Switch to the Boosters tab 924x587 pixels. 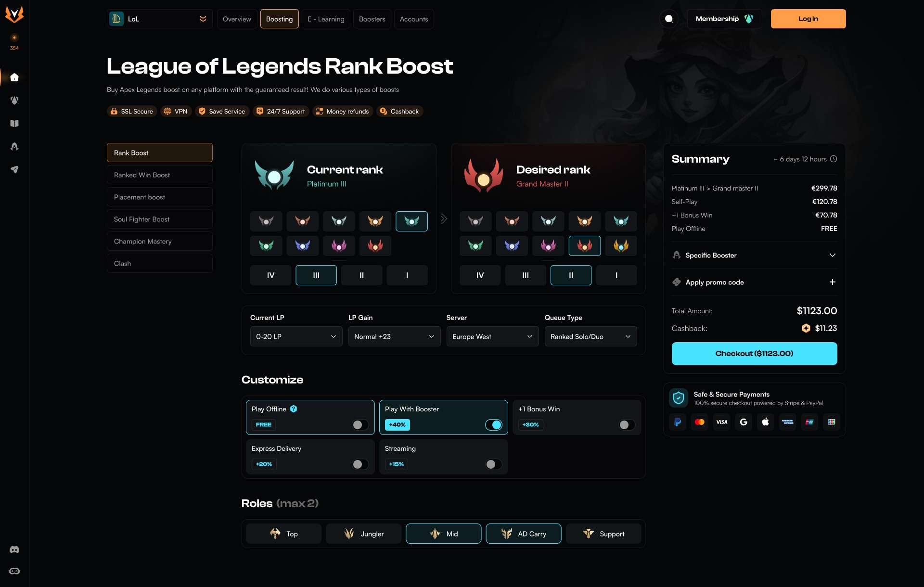coord(372,19)
